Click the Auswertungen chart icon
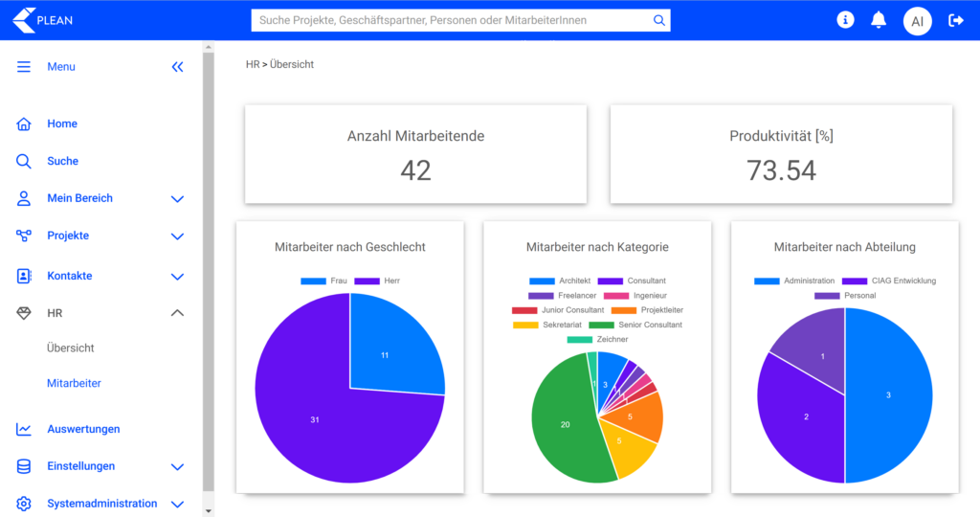Screen dimensions: 980x517 (24, 429)
